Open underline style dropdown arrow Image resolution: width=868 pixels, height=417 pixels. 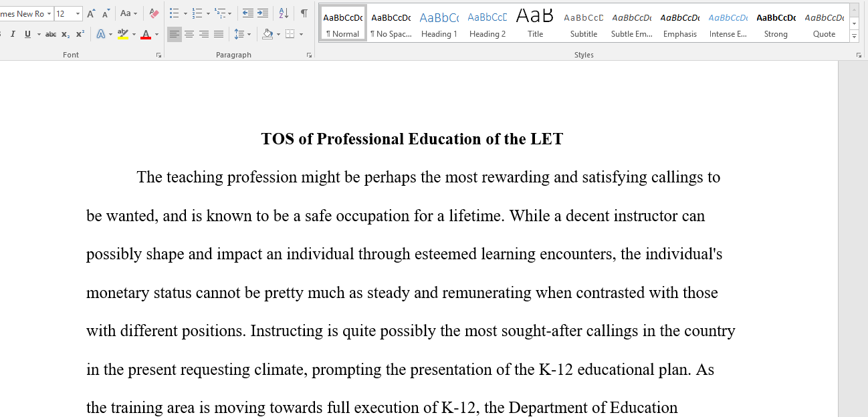pos(38,34)
